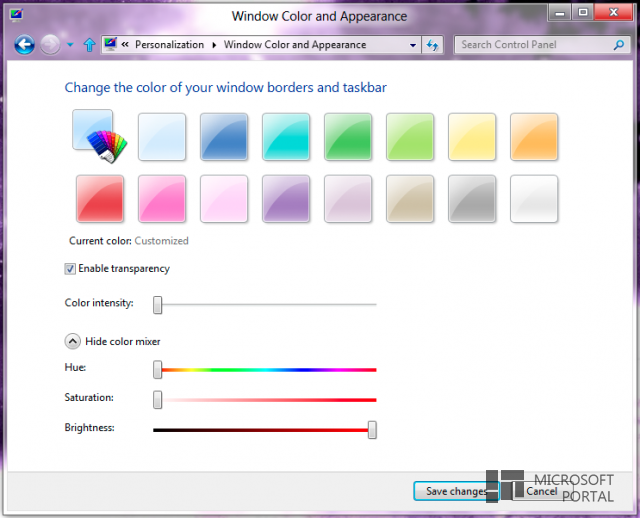
Task: Click the search magnifier icon
Action: click(x=619, y=44)
